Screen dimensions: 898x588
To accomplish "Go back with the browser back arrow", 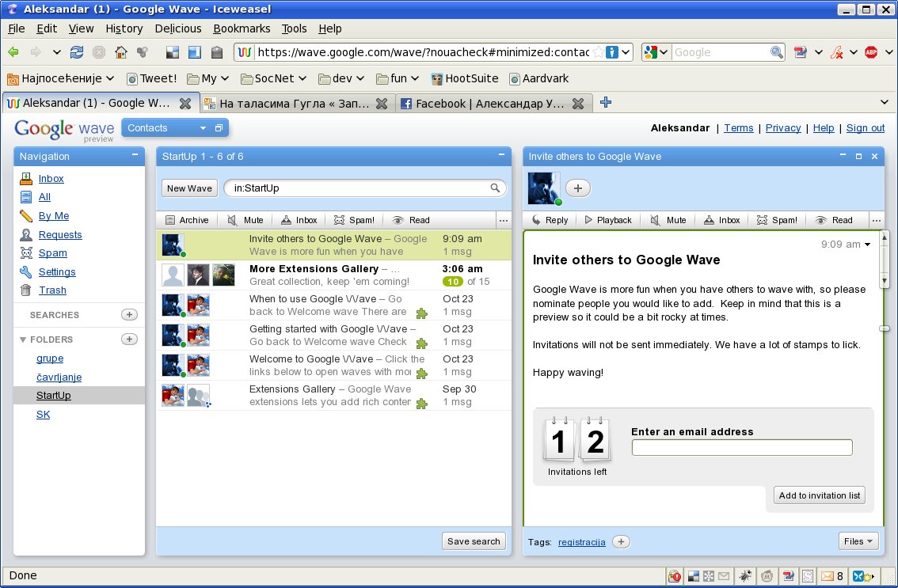I will 13,52.
